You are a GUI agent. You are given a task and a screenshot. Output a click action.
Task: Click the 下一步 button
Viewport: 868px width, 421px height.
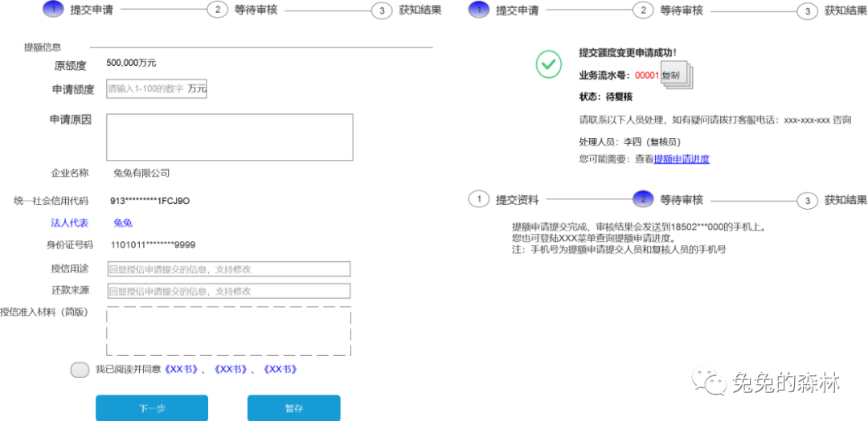tap(152, 408)
